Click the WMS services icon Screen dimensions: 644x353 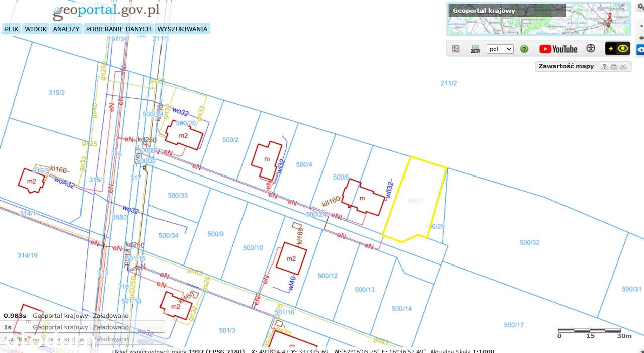[x=475, y=49]
